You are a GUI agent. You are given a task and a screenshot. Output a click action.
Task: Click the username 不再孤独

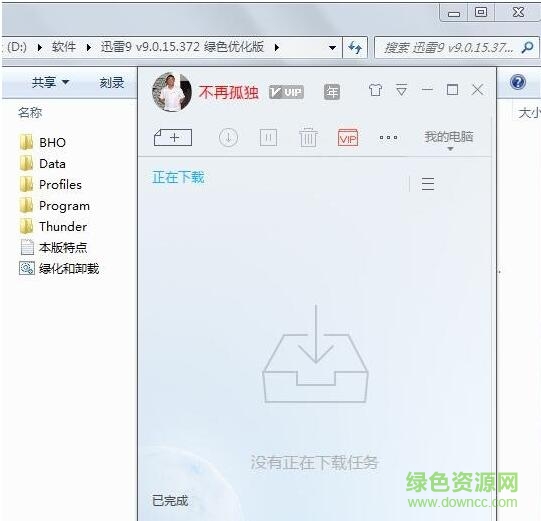[228, 92]
